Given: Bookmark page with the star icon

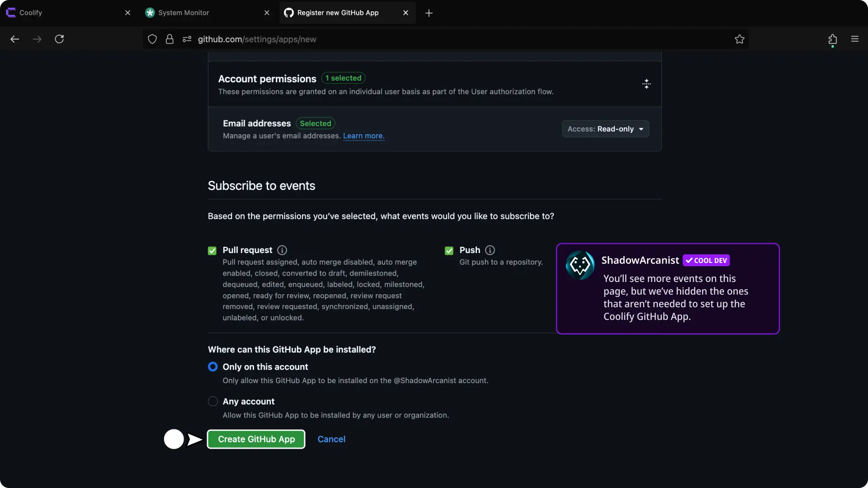Looking at the screenshot, I should [740, 39].
